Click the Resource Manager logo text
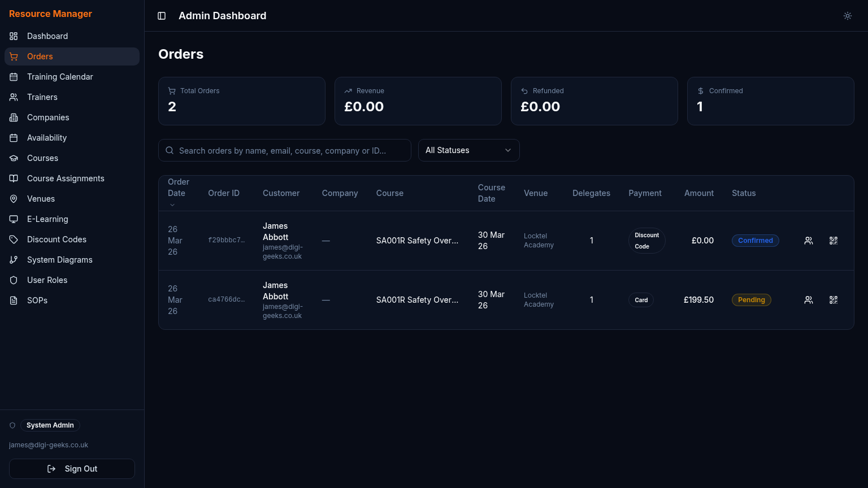Image resolution: width=868 pixels, height=488 pixels. (50, 14)
